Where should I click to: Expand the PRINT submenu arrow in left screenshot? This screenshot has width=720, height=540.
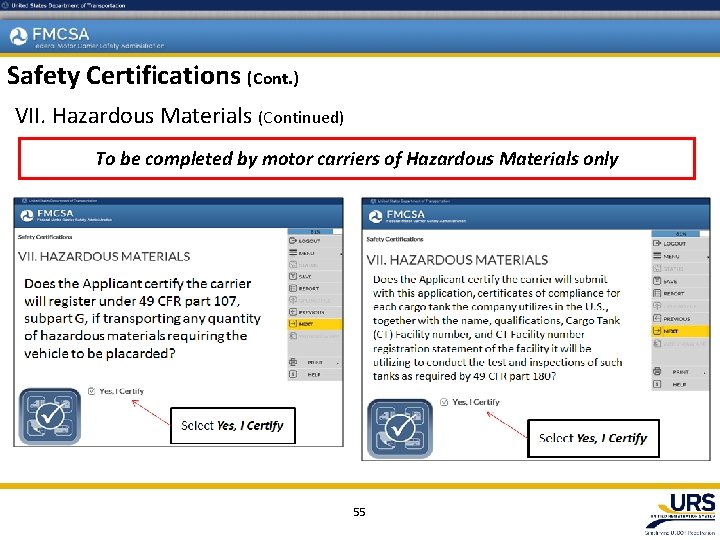click(x=338, y=363)
